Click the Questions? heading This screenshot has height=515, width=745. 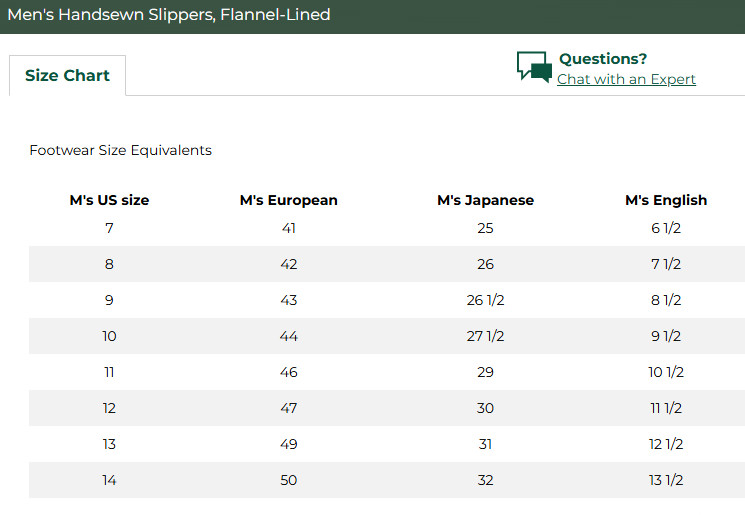[602, 58]
